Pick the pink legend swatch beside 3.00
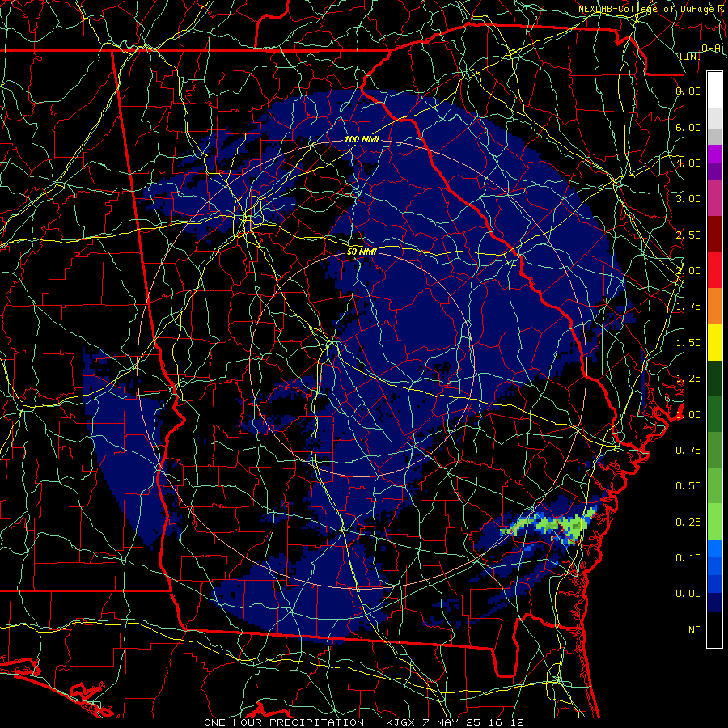This screenshot has width=728, height=728. (x=714, y=198)
